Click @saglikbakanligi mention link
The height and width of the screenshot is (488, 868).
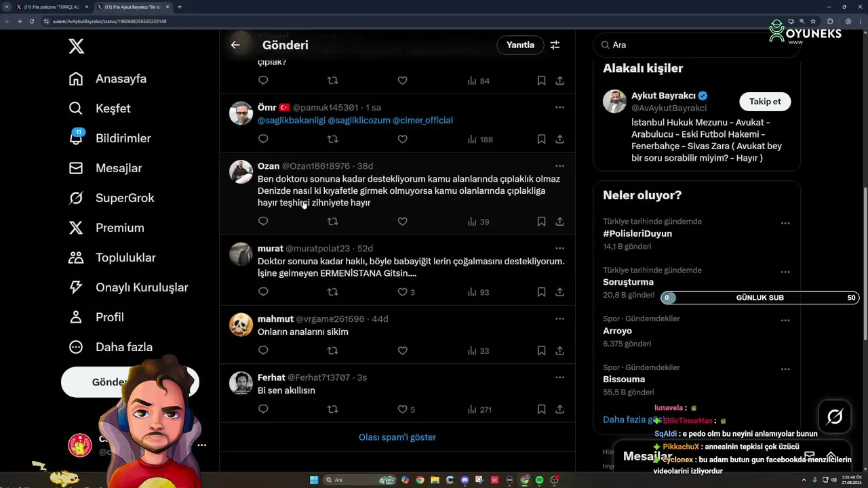click(292, 120)
